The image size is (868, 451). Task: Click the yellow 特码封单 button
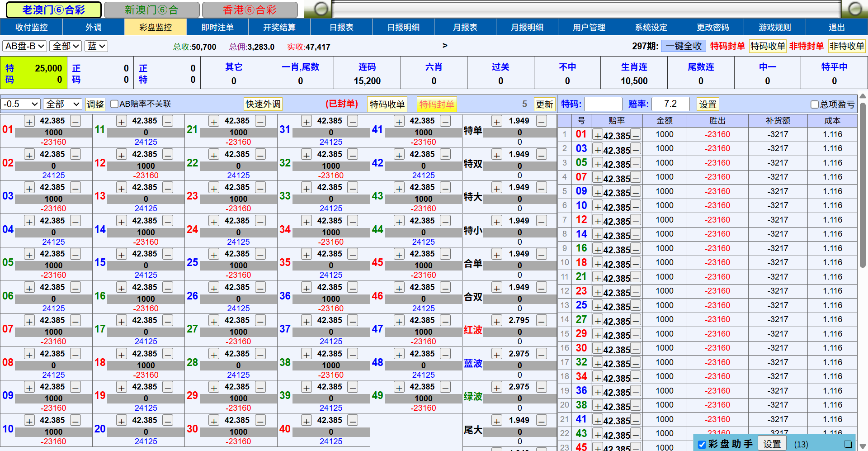[x=436, y=104]
